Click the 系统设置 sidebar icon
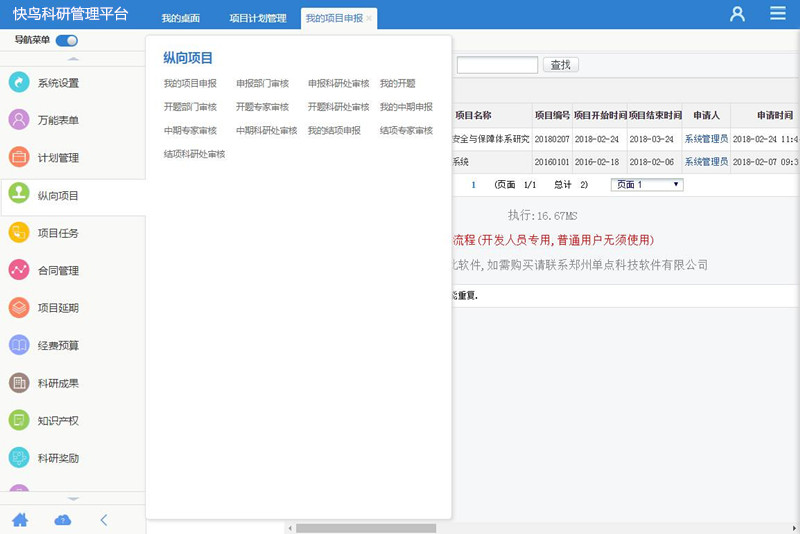This screenshot has height=534, width=800. (19, 82)
